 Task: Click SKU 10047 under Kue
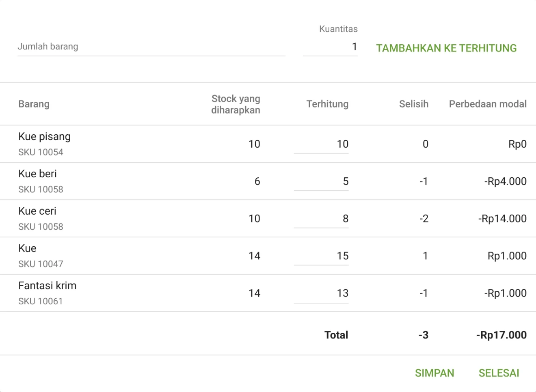[x=40, y=264]
